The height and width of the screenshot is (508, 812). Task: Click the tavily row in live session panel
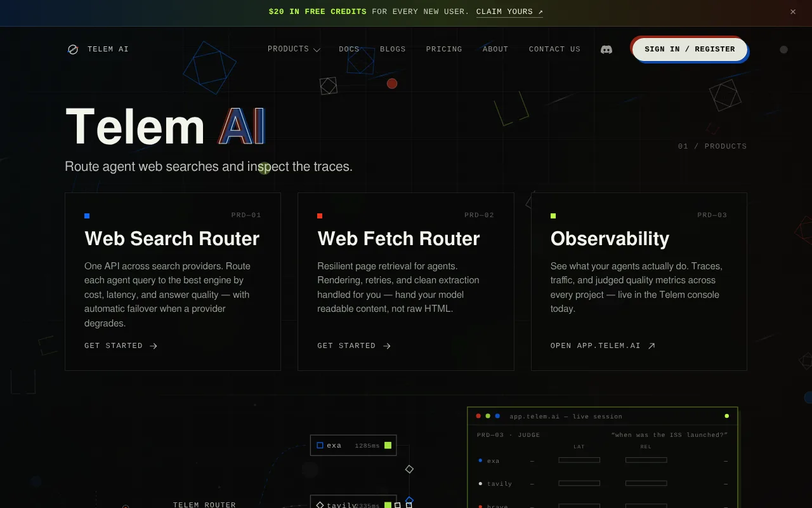(x=603, y=483)
